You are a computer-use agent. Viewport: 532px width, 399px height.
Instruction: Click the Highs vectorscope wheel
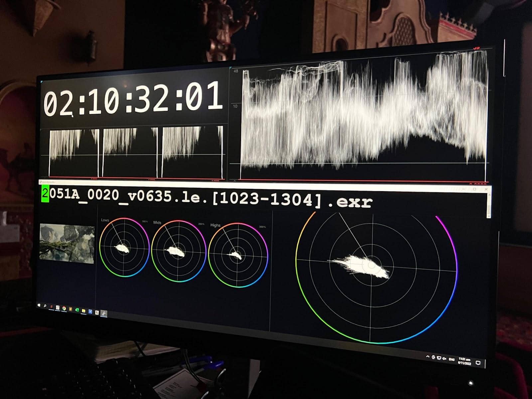pos(238,255)
